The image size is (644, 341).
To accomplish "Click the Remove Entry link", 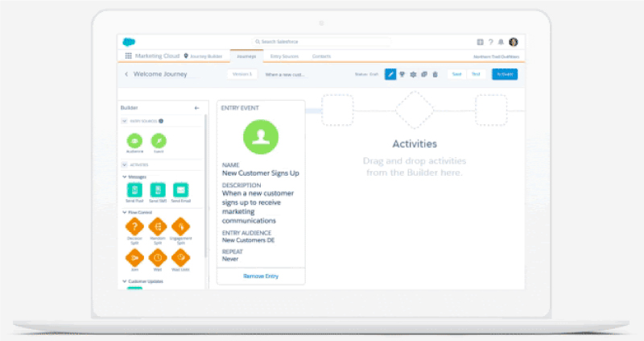I will [x=261, y=276].
